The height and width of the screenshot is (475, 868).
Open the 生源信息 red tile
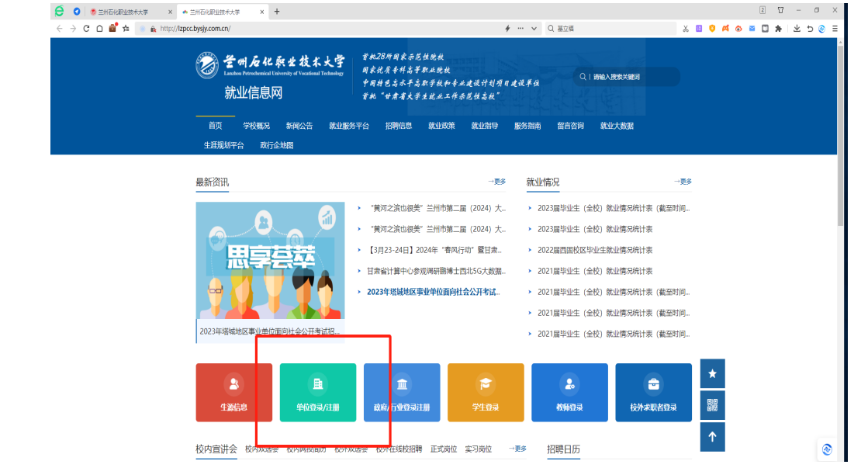point(233,392)
